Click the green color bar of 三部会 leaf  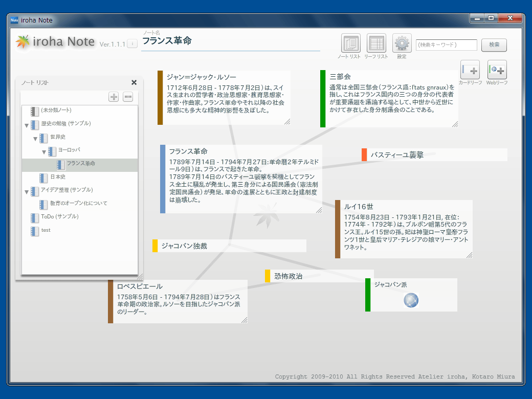coord(323,99)
